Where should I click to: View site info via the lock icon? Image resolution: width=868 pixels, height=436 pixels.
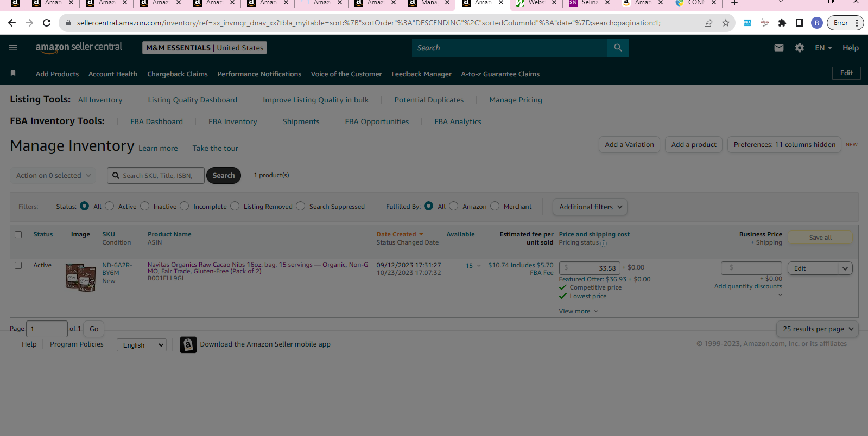point(68,23)
